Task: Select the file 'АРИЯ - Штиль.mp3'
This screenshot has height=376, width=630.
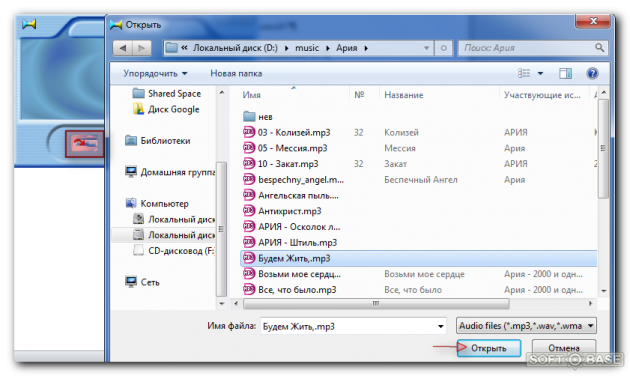Action: [x=290, y=243]
